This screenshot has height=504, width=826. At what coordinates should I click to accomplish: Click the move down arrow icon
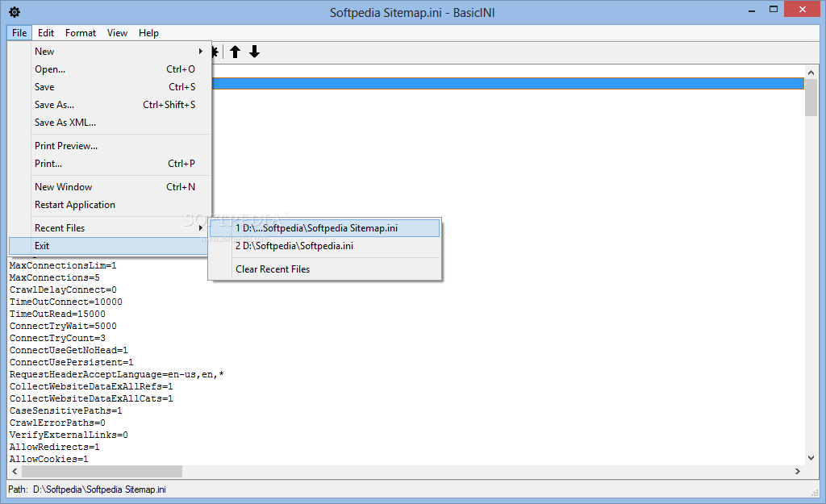coord(254,52)
